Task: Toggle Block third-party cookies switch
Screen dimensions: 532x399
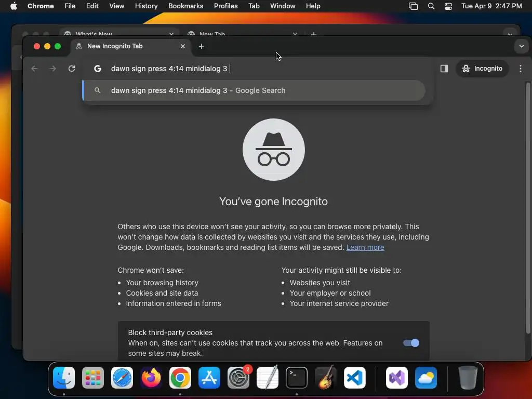Action: [411, 343]
